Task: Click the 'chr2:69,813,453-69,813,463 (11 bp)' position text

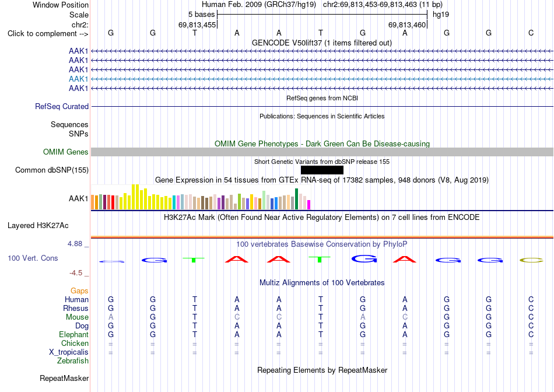Action: 383,5
